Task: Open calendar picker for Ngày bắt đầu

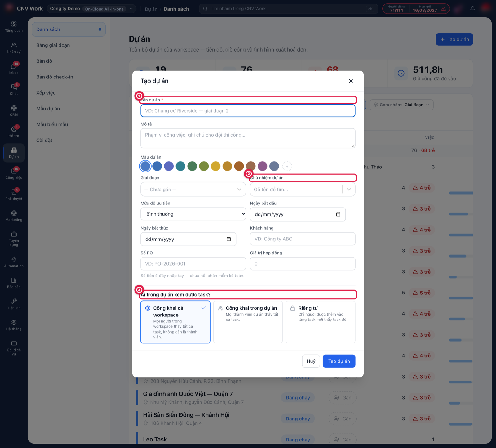Action: click(x=338, y=214)
